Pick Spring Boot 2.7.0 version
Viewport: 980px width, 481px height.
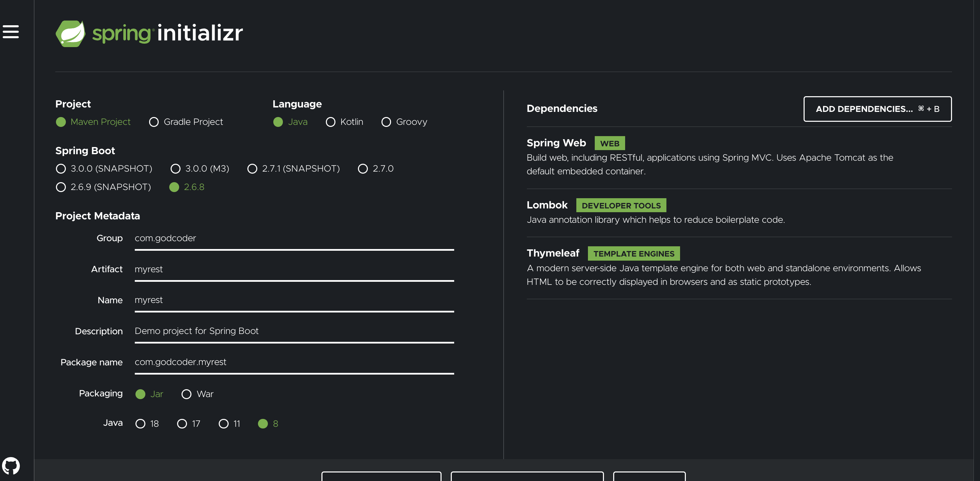363,169
